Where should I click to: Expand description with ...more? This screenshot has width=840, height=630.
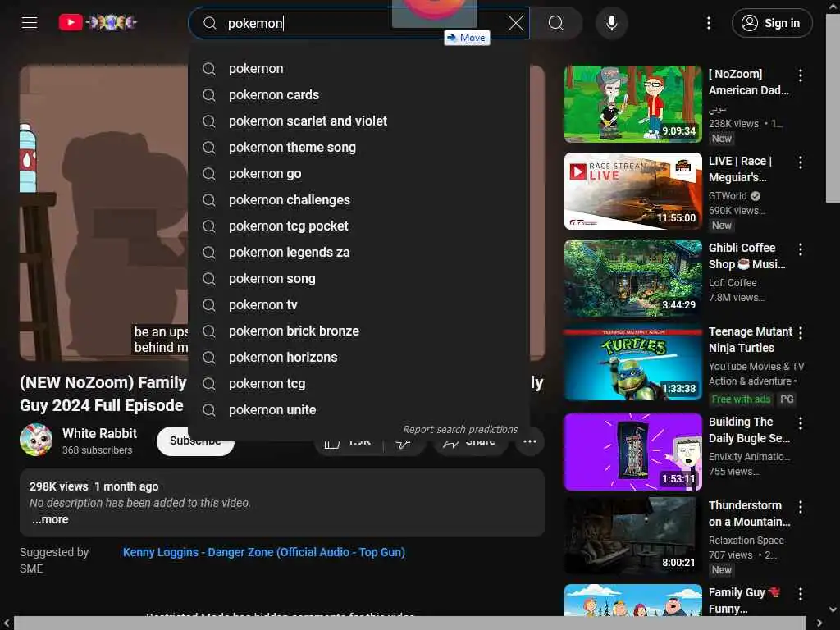tap(50, 519)
